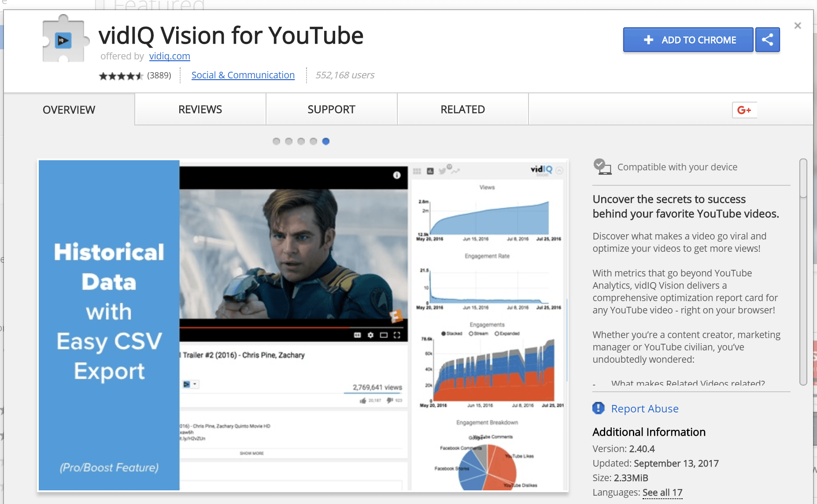Click the Compatible with your device icon
The height and width of the screenshot is (504, 817).
(x=602, y=167)
